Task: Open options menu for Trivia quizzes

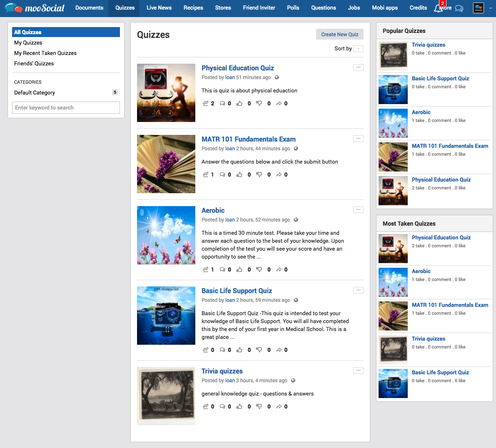Action: point(358,370)
